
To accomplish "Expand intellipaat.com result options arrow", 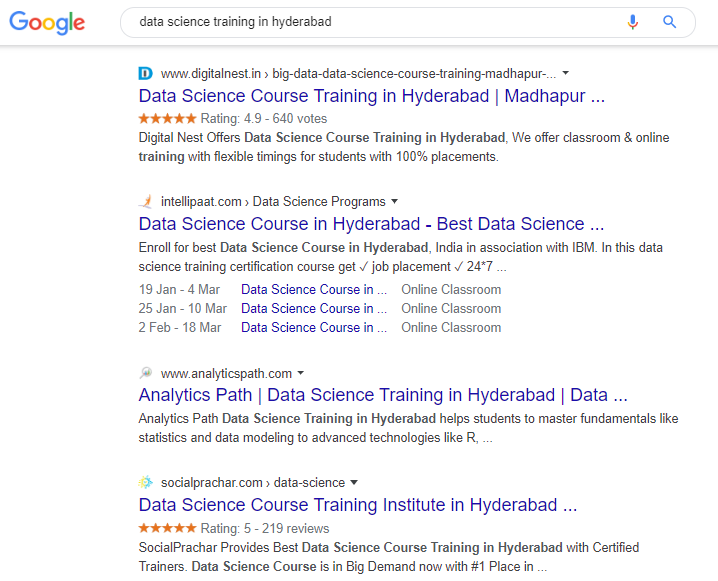I will pyautogui.click(x=395, y=201).
